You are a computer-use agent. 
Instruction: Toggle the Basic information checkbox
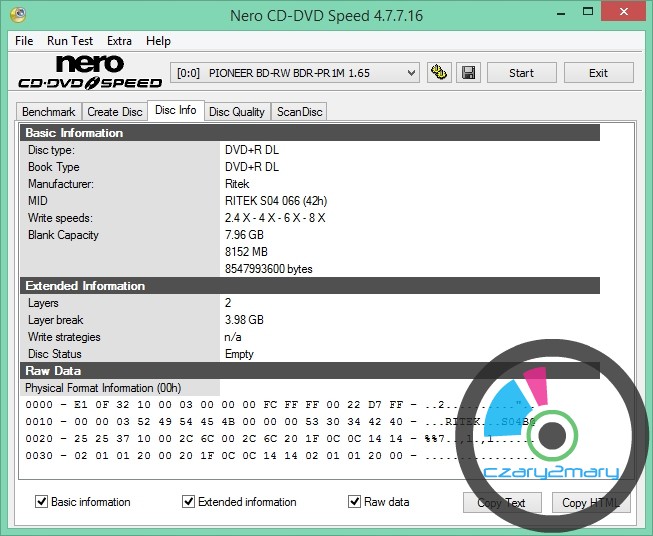coord(42,502)
